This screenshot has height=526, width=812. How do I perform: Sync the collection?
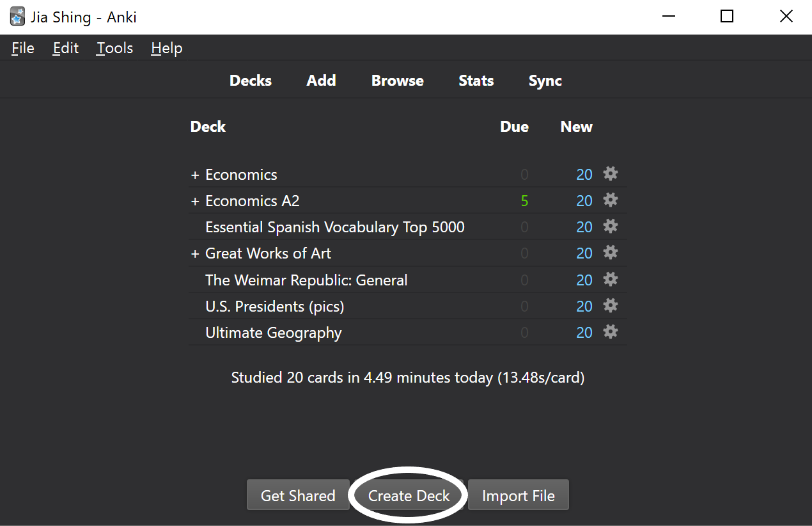[x=545, y=81]
